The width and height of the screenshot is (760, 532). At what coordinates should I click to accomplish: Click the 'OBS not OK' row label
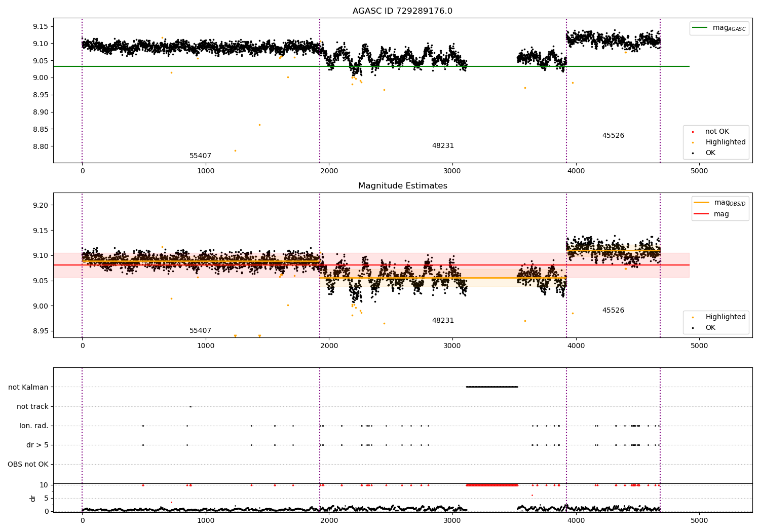28,465
